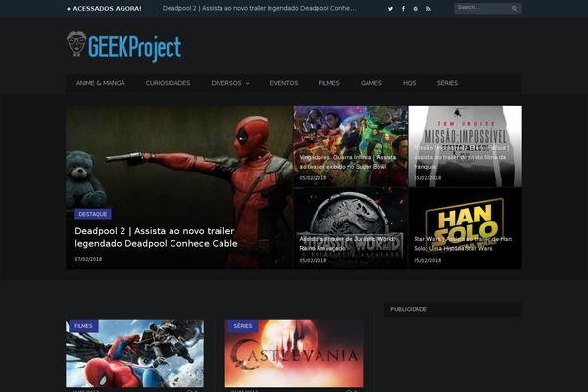This screenshot has height=392, width=588.
Task: Open the featured Deadpool 2 trailer headline
Action: pyautogui.click(x=156, y=237)
